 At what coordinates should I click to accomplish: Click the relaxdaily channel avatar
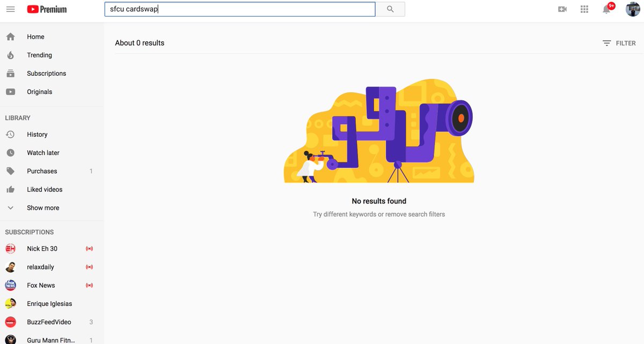(x=10, y=267)
